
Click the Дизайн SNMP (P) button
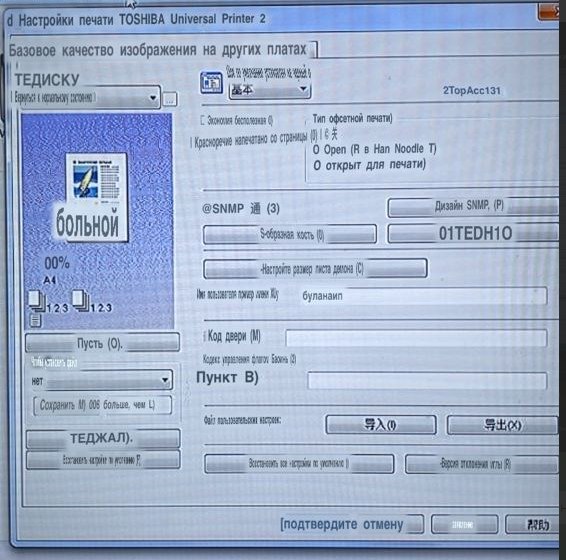(473, 207)
